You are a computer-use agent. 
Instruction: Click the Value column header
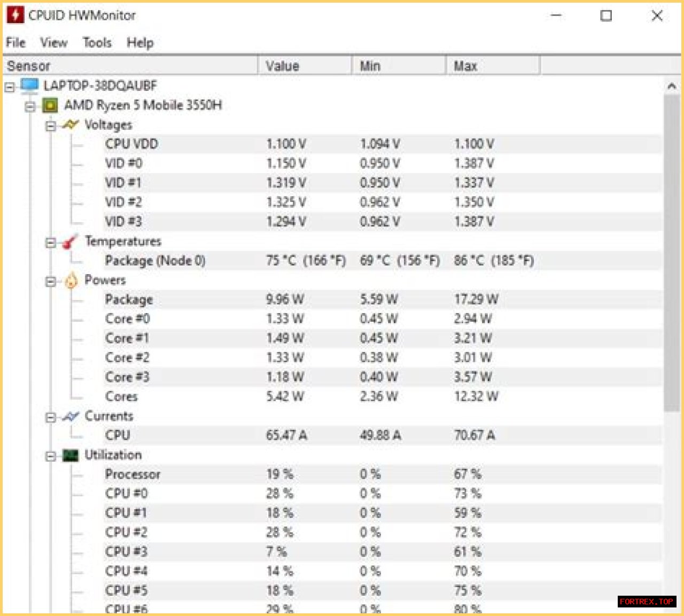coord(305,66)
